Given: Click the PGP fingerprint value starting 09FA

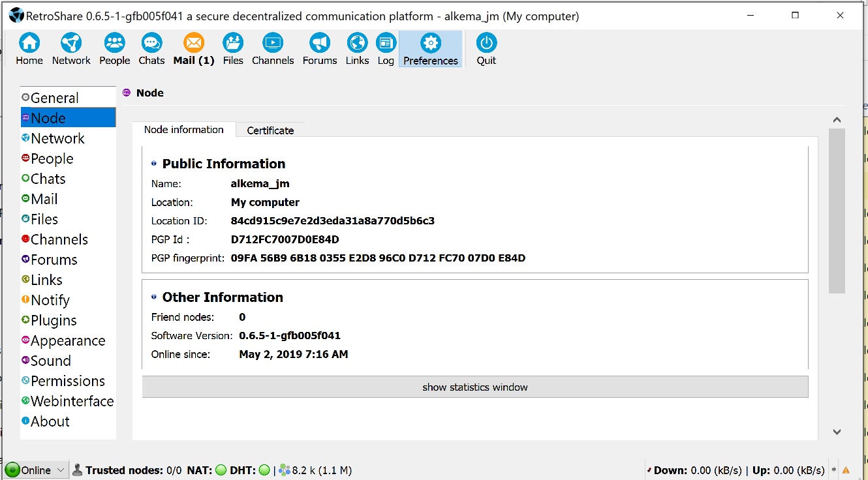Looking at the screenshot, I should [x=378, y=258].
